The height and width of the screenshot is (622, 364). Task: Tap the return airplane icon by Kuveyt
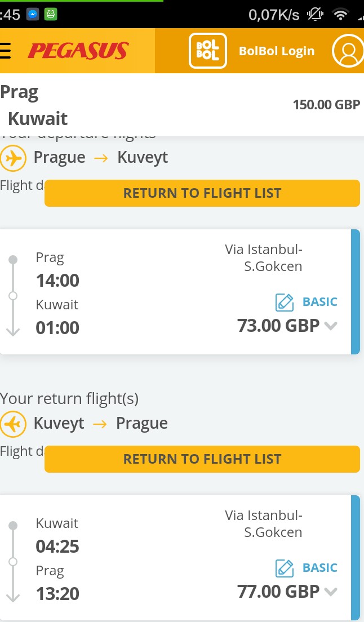[13, 424]
